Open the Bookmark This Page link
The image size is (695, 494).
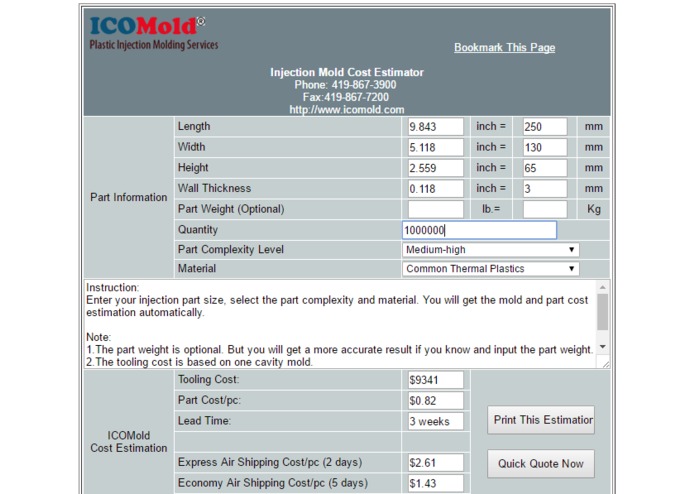pos(504,47)
